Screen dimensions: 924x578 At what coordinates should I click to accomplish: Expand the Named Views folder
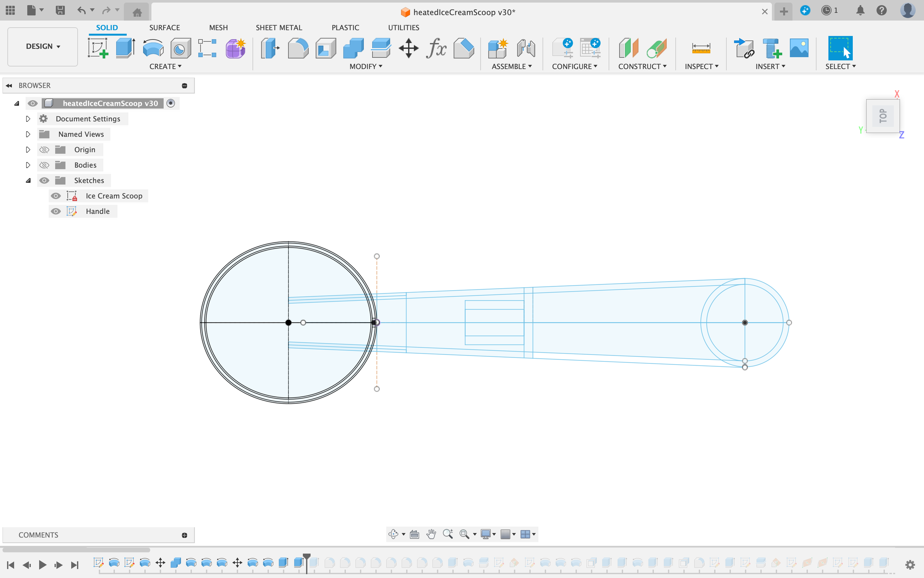coord(28,134)
